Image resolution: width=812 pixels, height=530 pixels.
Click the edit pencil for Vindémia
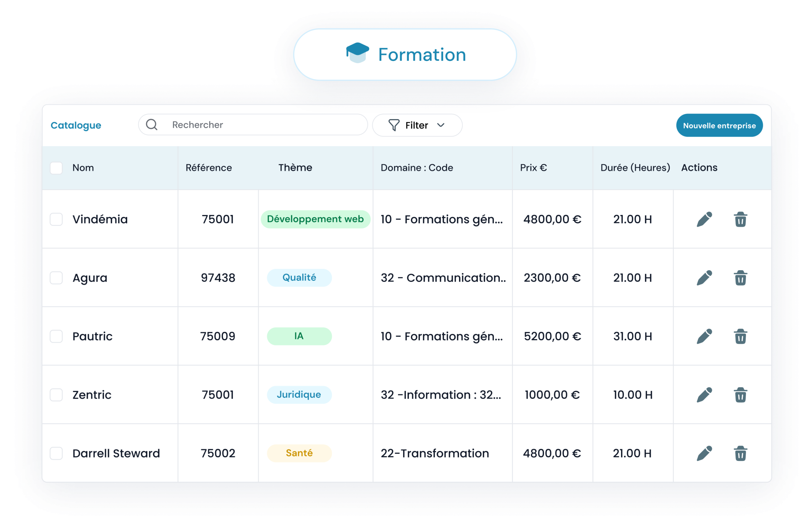[704, 219]
